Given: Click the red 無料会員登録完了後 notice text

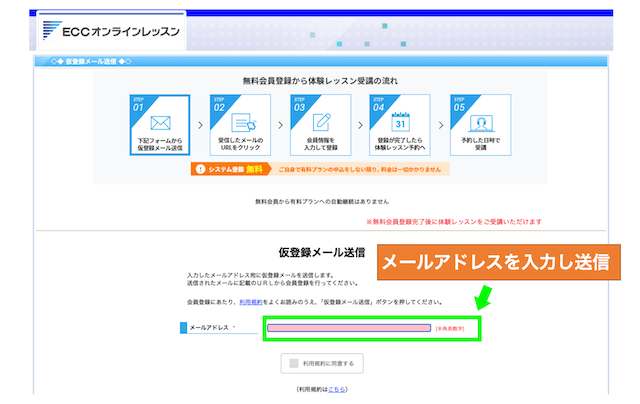Looking at the screenshot, I should click(x=454, y=222).
